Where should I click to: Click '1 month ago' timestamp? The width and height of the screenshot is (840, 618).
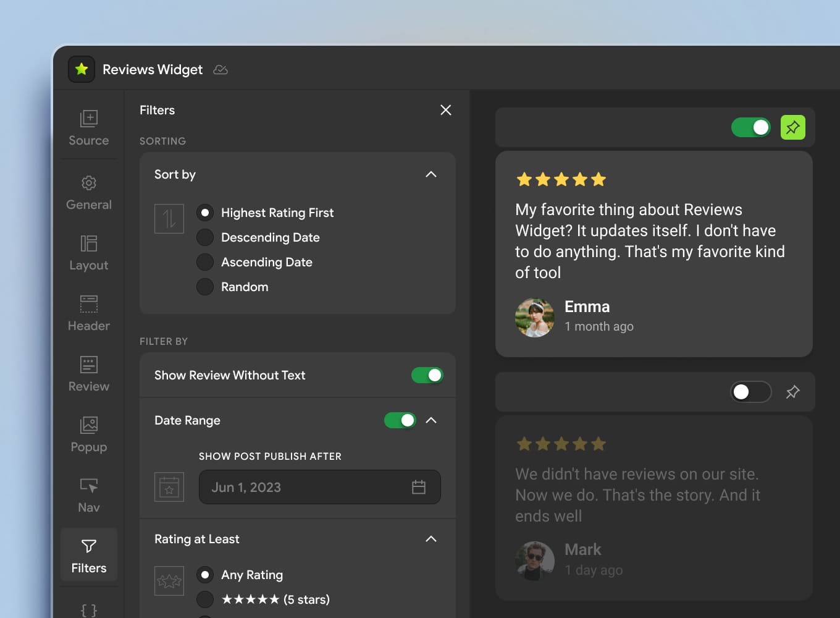point(599,326)
